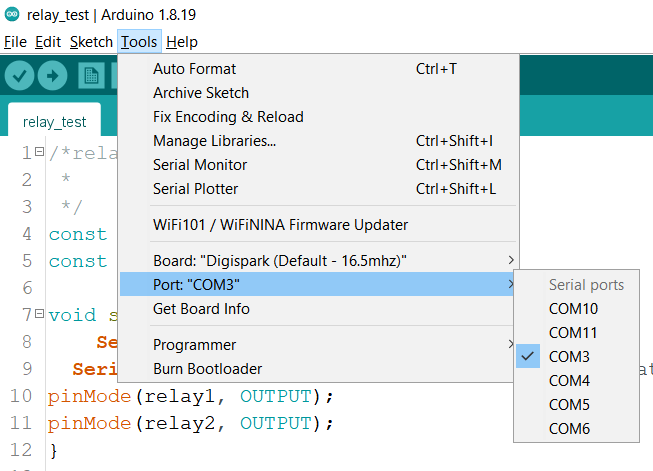The image size is (653, 471).
Task: Choose COM10 from the serial ports
Action: coord(573,309)
